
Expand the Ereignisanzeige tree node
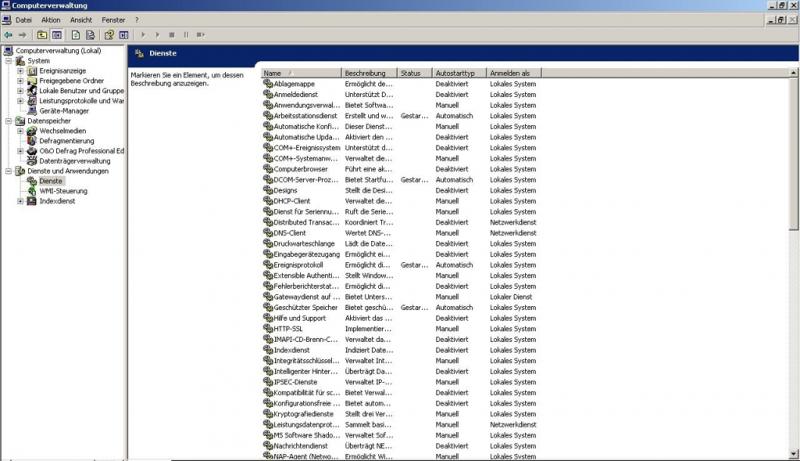click(x=20, y=71)
